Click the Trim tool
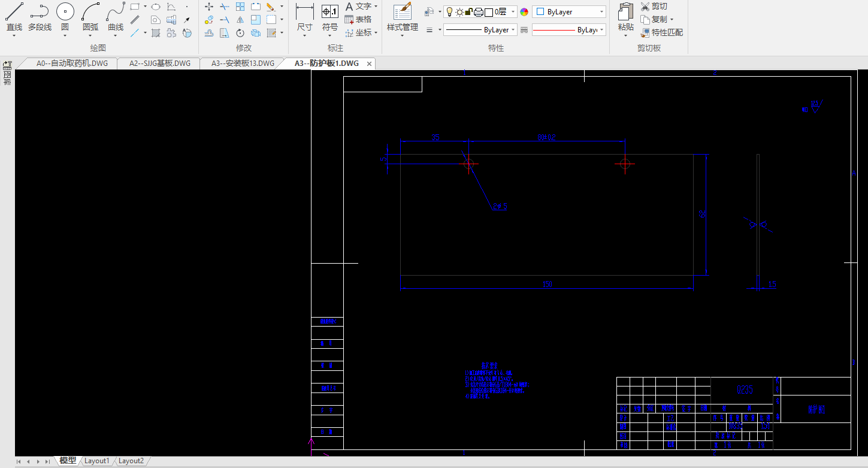868x468 pixels. (x=224, y=7)
